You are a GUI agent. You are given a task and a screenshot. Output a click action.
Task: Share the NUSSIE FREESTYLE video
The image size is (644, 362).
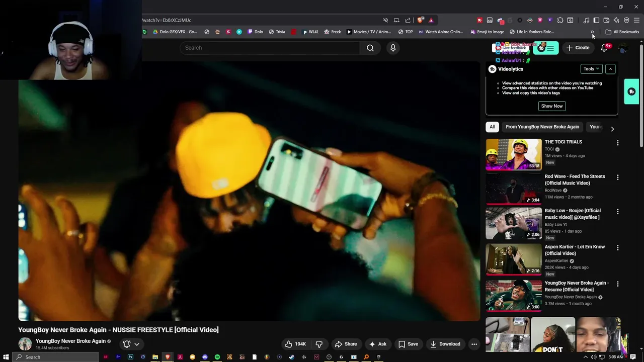coord(346,344)
